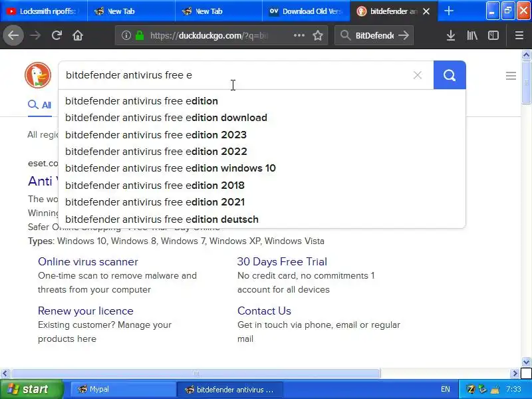Image resolution: width=532 pixels, height=399 pixels.
Task: Click the magnifier in browser search box
Action: [x=345, y=35]
